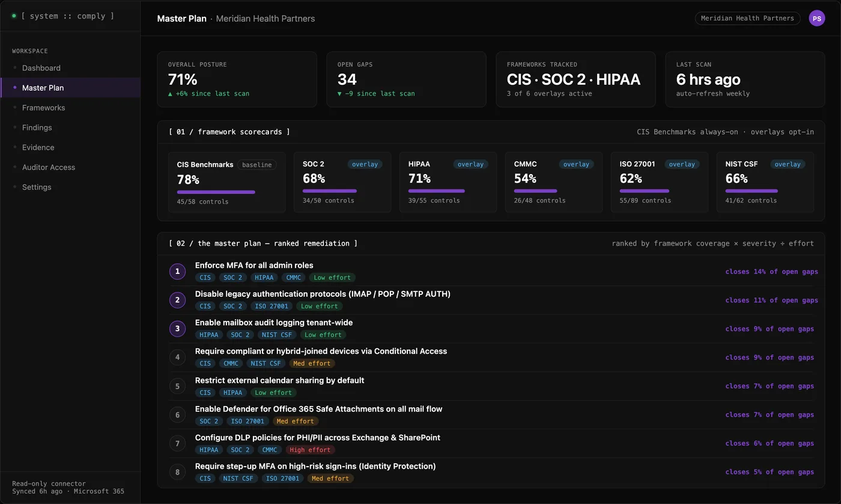Open the CMMC scorecard

click(554, 182)
